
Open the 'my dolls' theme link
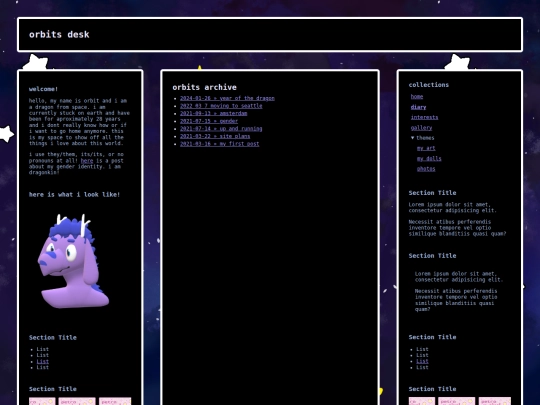click(429, 158)
